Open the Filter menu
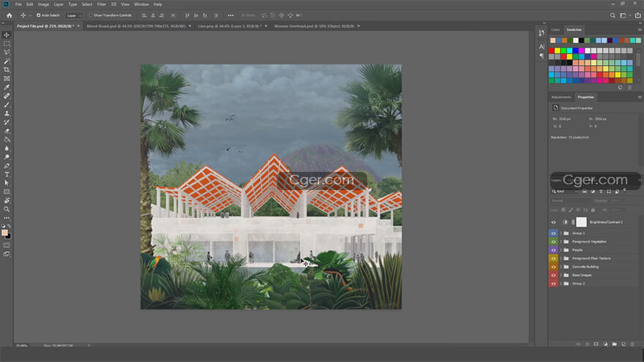 coord(102,4)
